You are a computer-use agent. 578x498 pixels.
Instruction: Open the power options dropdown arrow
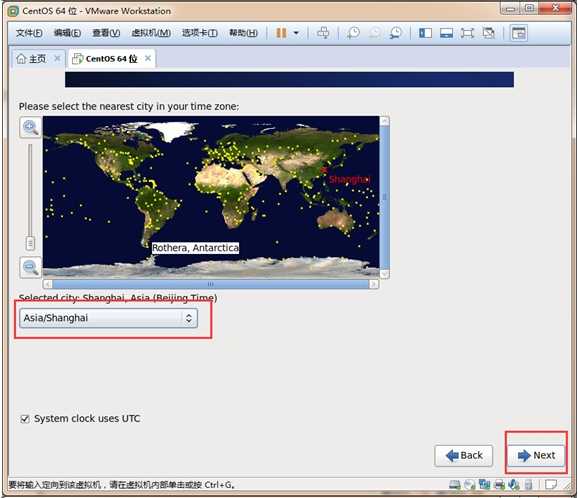pos(296,33)
